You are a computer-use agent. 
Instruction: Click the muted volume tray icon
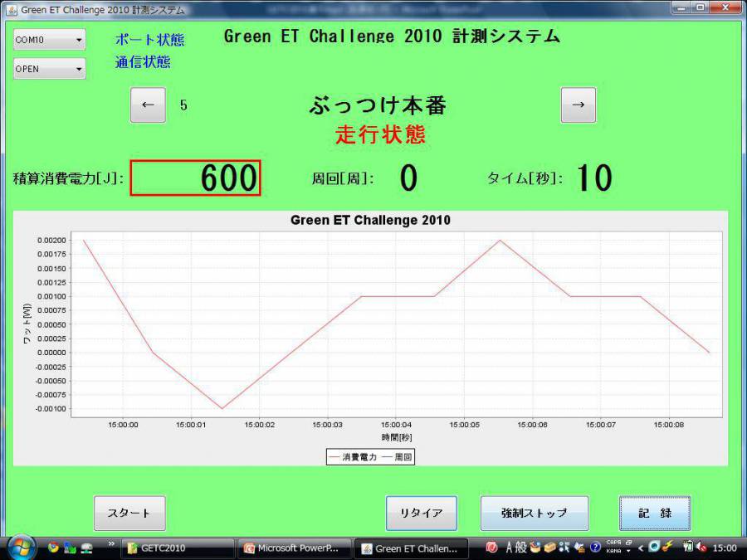701,548
